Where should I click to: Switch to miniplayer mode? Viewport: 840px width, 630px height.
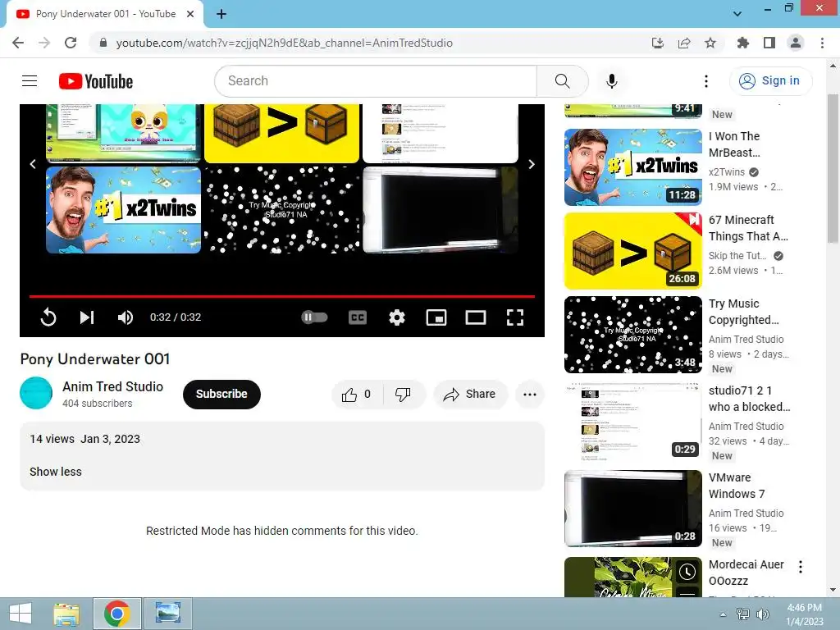point(436,317)
